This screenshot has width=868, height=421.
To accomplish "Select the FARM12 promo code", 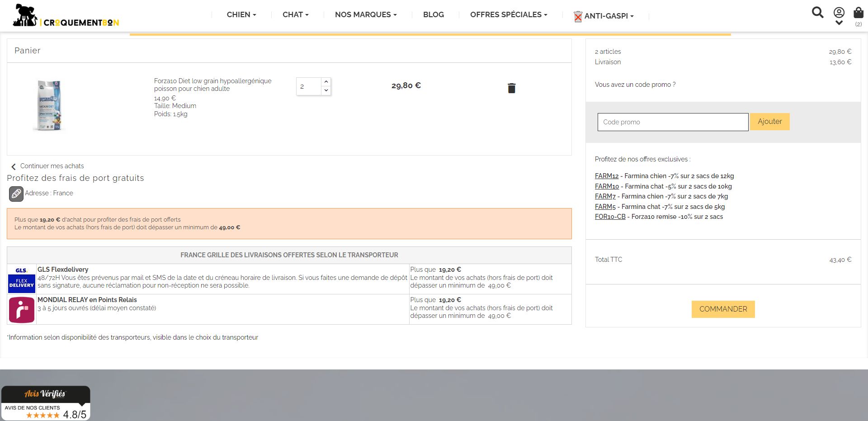I will point(607,176).
